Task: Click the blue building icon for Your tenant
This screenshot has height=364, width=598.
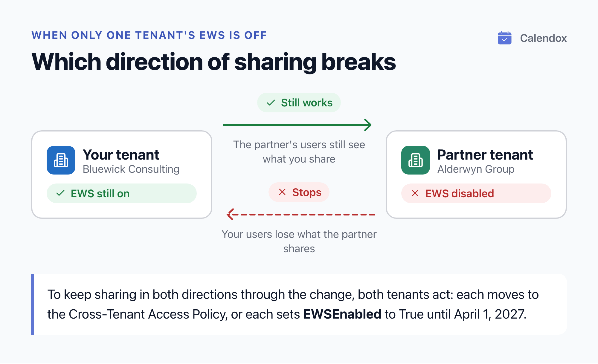Action: 61,160
